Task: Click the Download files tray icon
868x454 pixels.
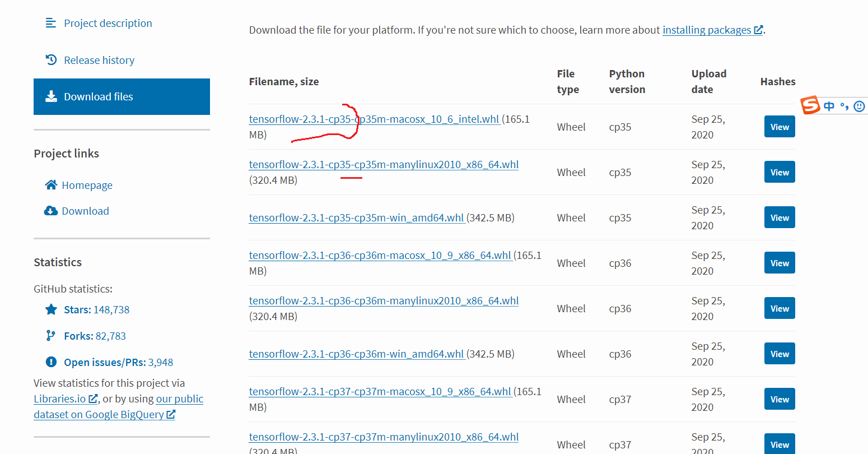Action: pyautogui.click(x=51, y=96)
